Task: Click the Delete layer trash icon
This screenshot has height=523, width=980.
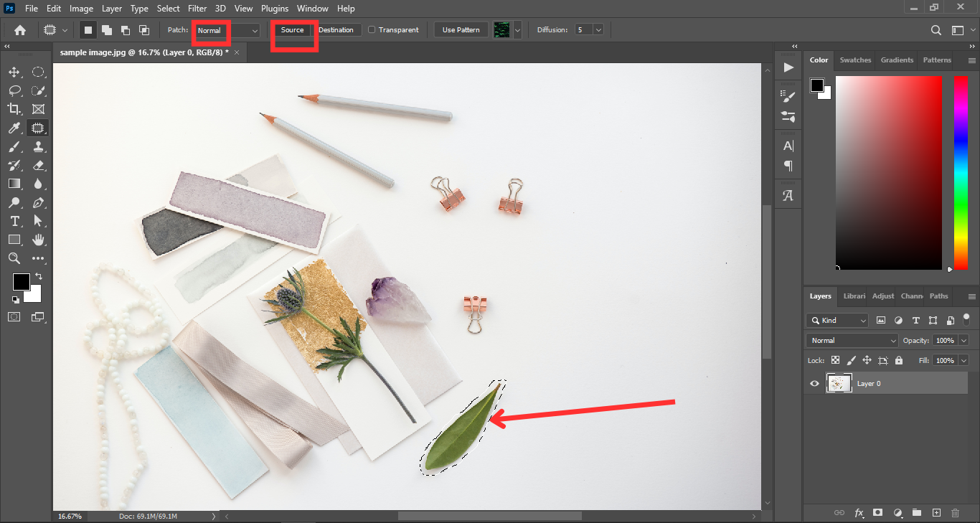Action: point(955,513)
